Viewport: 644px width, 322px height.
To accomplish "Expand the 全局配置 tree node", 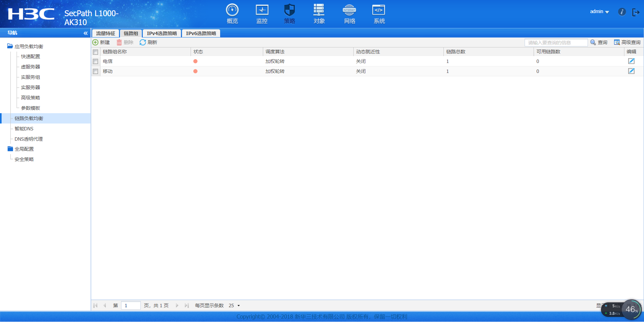I will pos(24,149).
